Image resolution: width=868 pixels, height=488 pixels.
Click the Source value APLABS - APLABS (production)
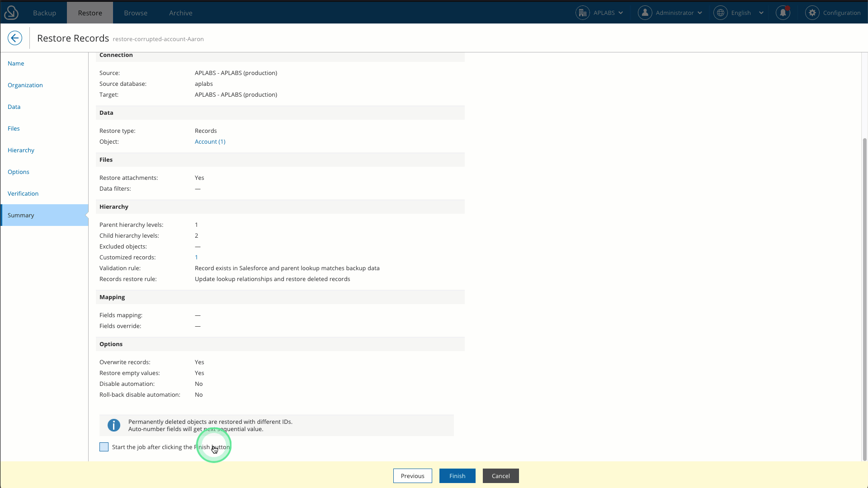click(236, 73)
